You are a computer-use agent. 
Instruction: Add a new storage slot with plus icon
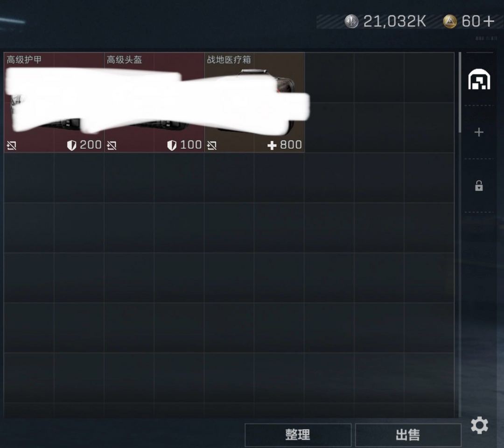(479, 132)
